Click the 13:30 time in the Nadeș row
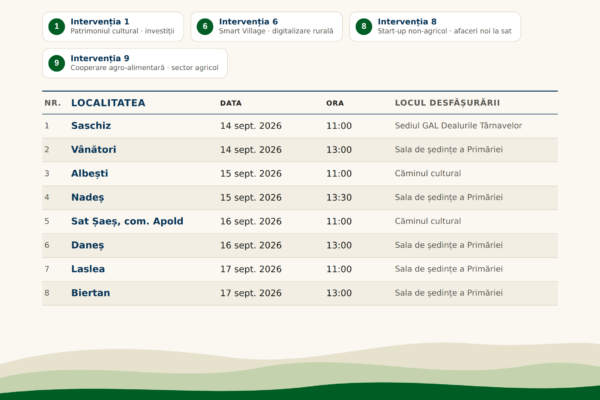Image resolution: width=600 pixels, height=400 pixels. (x=339, y=198)
